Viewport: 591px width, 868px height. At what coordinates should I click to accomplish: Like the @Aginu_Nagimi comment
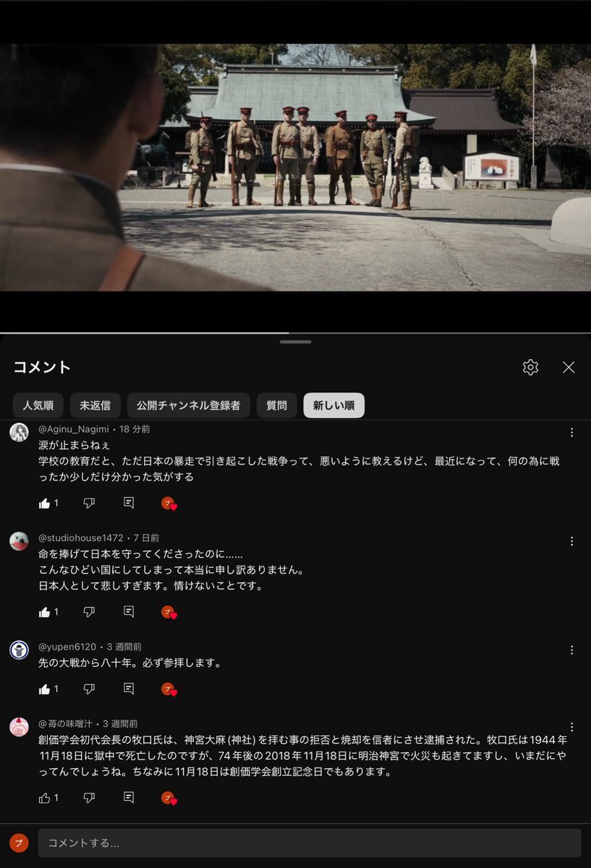tap(44, 503)
